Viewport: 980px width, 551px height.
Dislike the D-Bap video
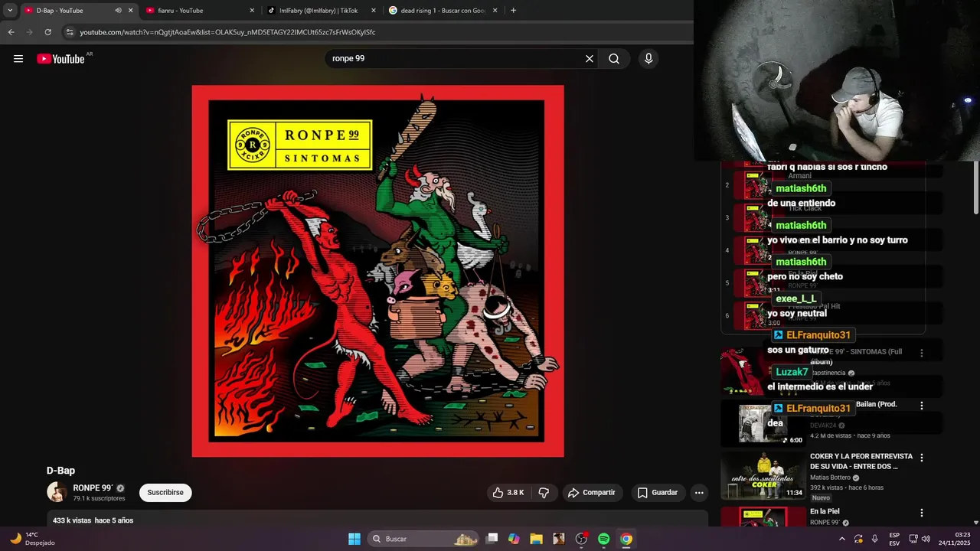tap(544, 493)
